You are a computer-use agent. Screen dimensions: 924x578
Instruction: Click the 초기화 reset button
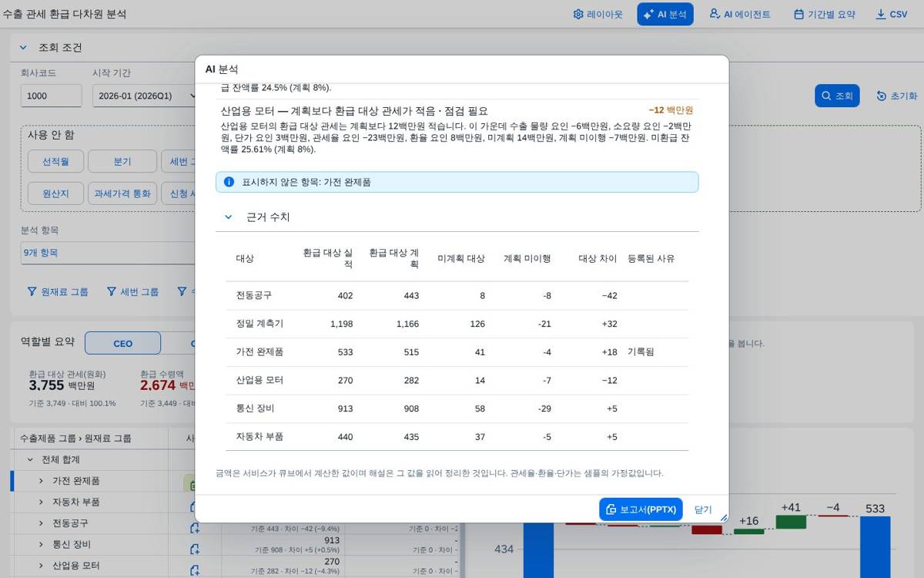(x=897, y=96)
